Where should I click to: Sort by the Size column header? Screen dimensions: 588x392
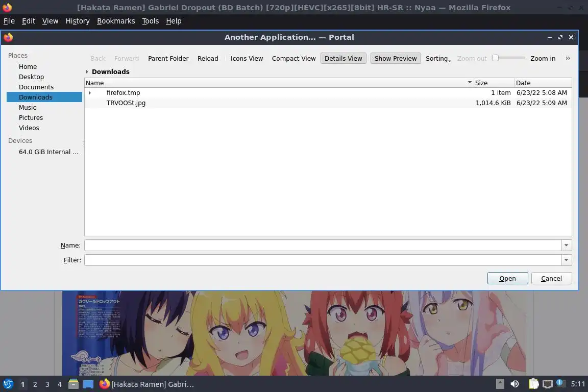coord(494,83)
